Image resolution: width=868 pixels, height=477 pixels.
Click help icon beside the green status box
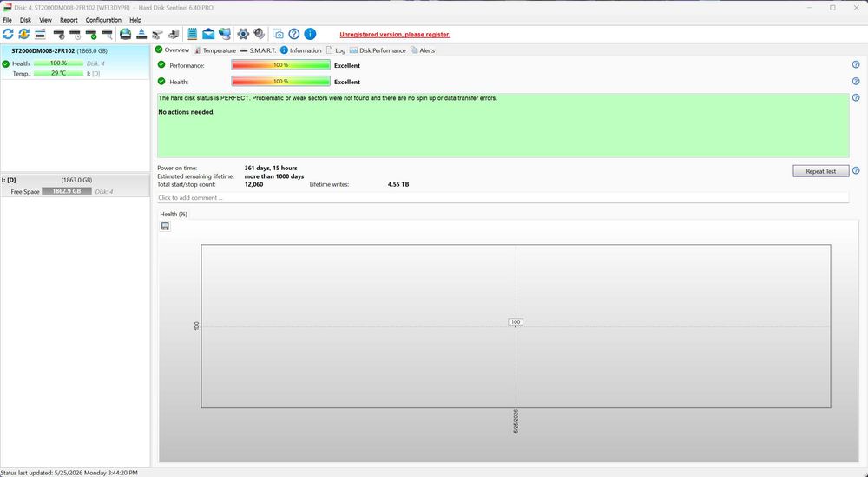(x=856, y=97)
